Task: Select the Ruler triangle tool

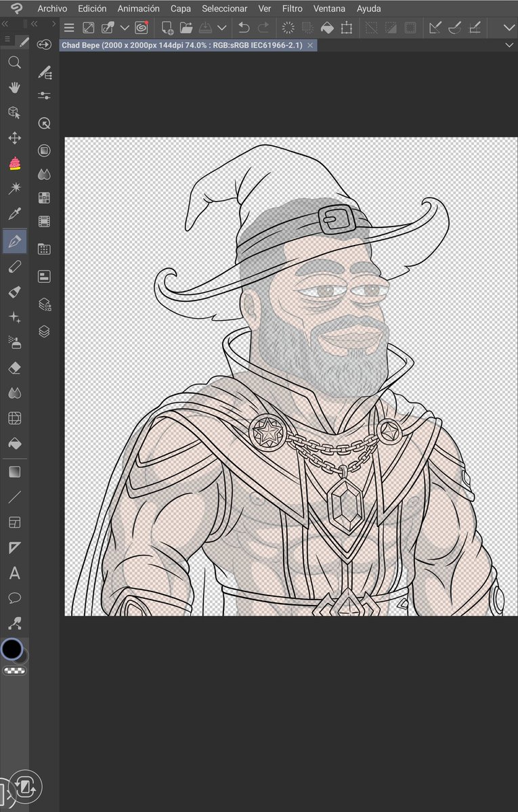Action: pyautogui.click(x=14, y=548)
